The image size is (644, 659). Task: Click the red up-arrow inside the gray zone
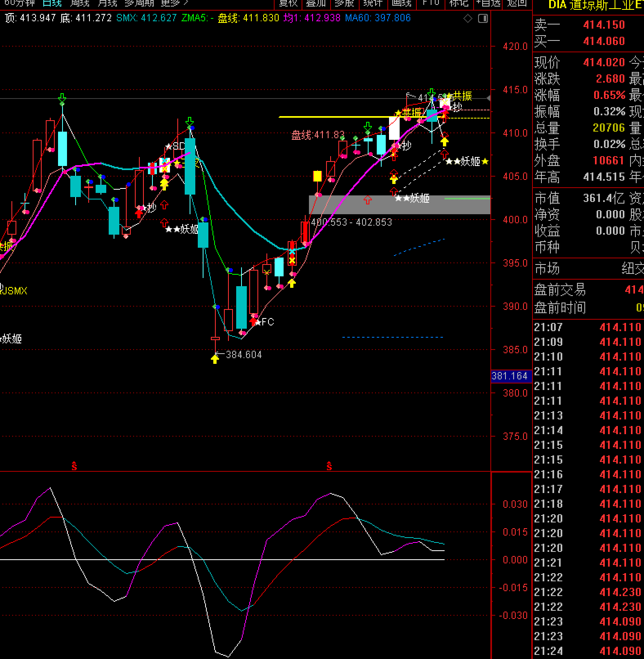coord(368,199)
